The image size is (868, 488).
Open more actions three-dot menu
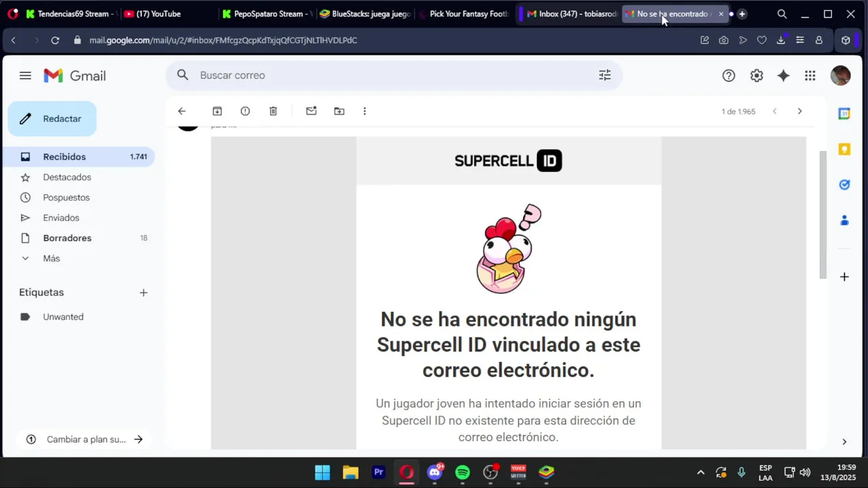point(364,111)
